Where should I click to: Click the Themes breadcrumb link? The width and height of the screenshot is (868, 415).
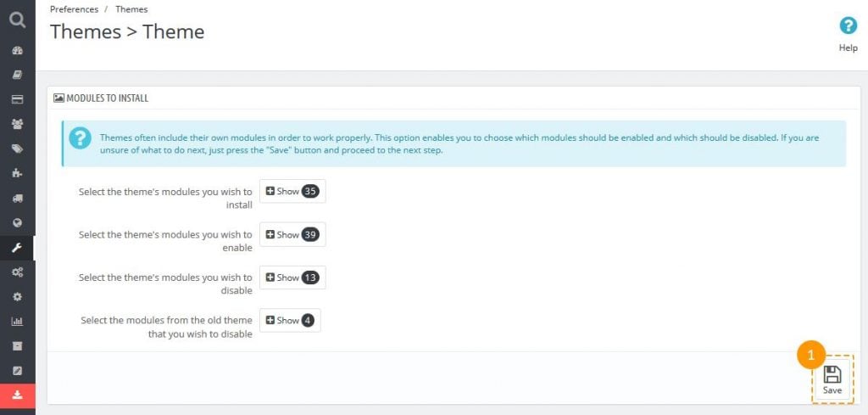131,9
